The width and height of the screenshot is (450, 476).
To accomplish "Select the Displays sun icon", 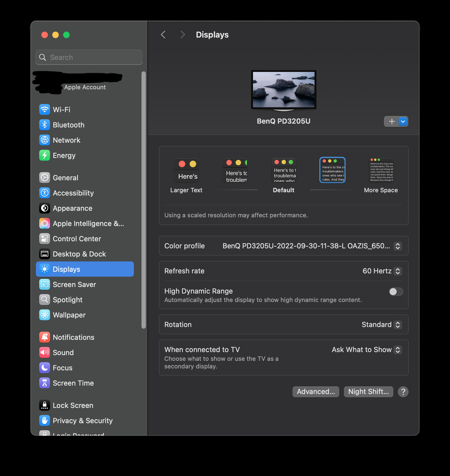I will point(45,269).
